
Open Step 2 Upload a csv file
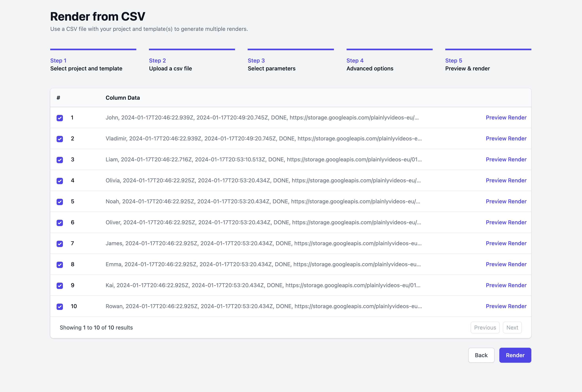(x=170, y=64)
